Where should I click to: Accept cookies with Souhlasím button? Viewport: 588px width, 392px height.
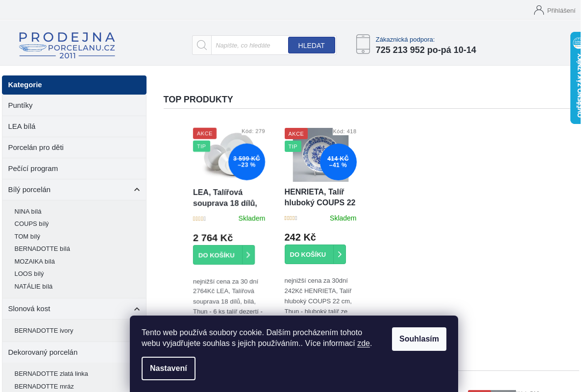click(x=419, y=339)
